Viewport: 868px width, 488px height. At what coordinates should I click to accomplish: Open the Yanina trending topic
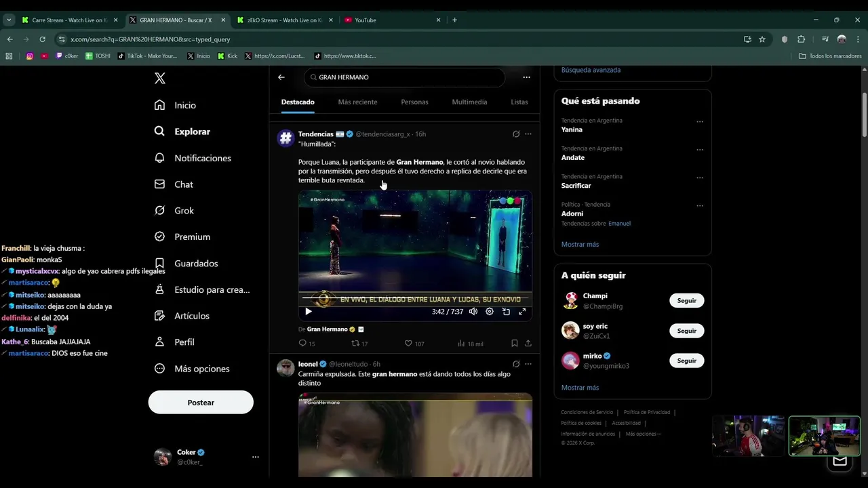click(572, 129)
